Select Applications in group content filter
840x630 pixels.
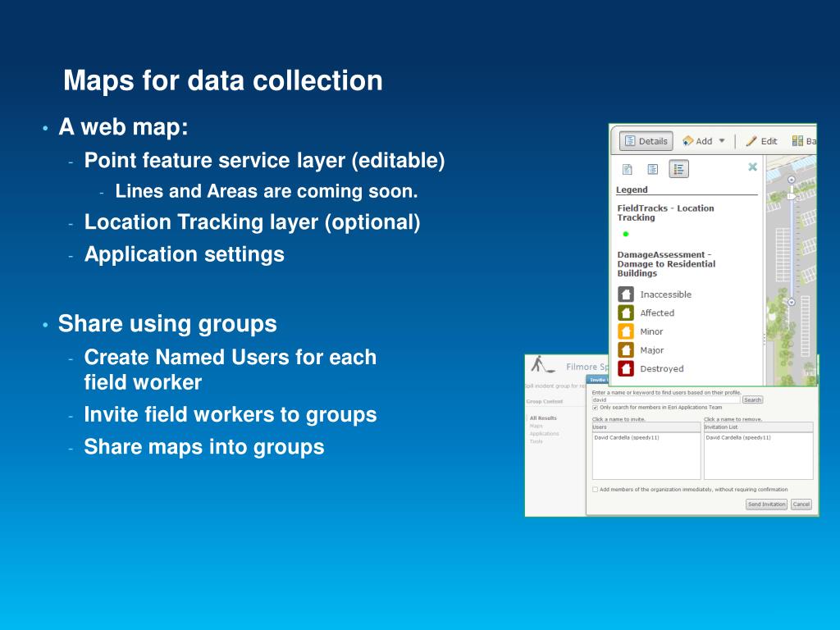tap(545, 433)
